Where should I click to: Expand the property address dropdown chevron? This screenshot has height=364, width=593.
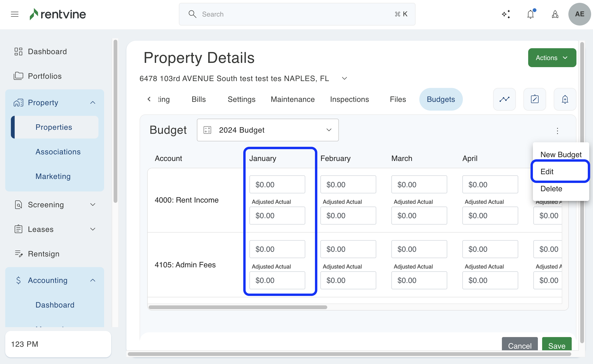click(x=344, y=78)
